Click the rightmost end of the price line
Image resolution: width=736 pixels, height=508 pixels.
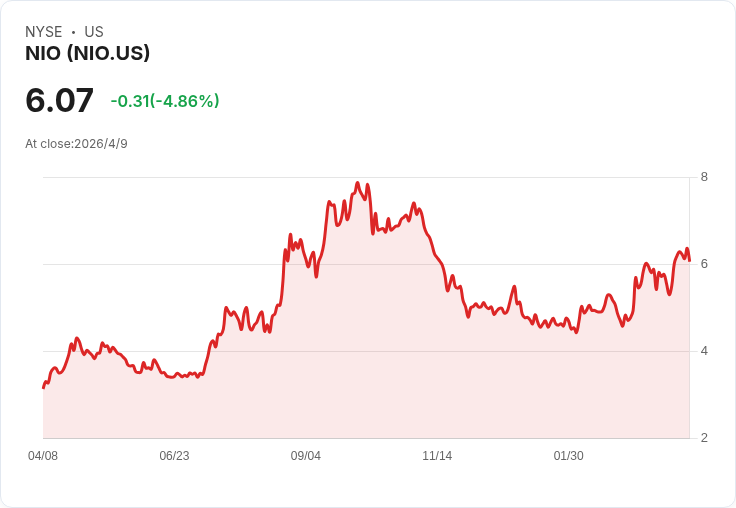coord(689,260)
